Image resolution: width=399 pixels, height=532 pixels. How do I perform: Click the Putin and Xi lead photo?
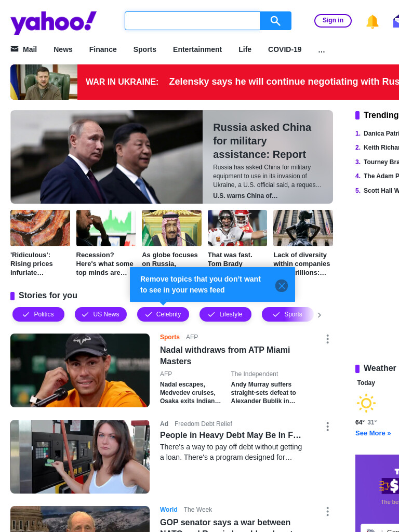point(107,157)
